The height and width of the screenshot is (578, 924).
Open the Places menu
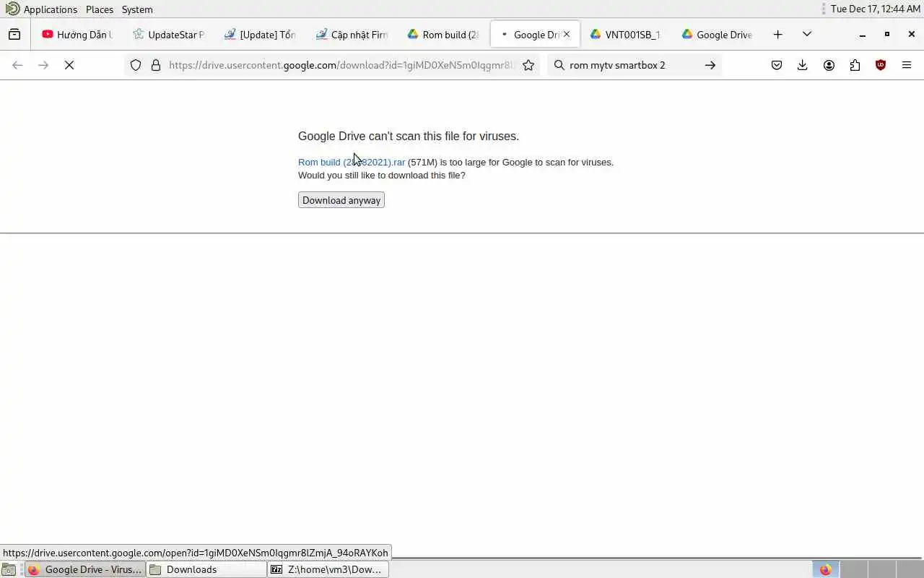100,9
